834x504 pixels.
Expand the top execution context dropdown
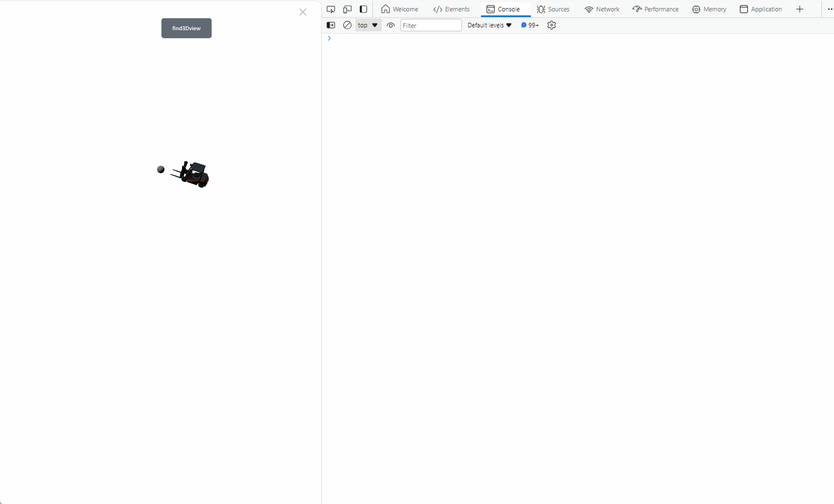[x=368, y=25]
